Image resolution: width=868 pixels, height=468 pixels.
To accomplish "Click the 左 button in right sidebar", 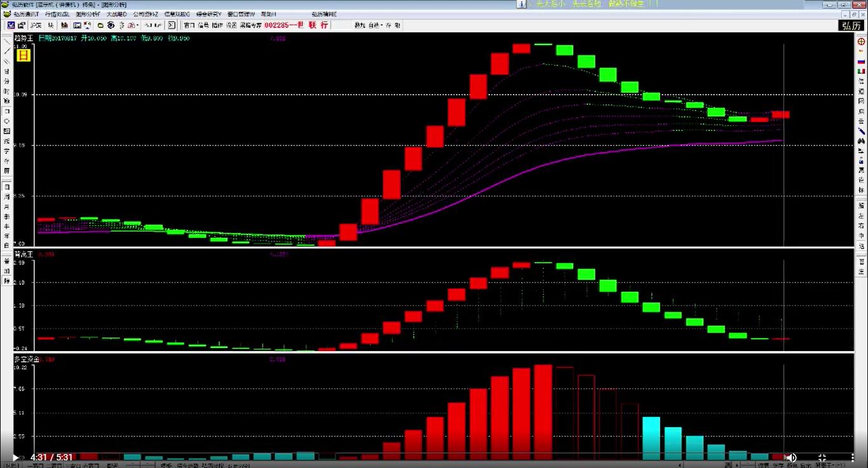I will click(862, 216).
